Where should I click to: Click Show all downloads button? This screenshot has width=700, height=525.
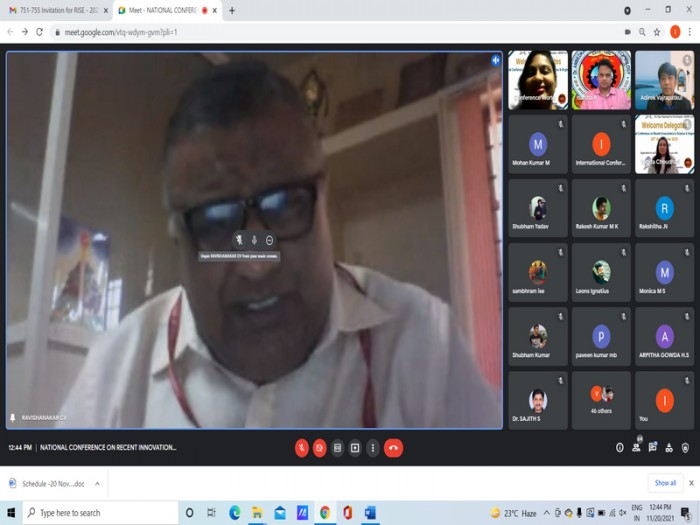click(665, 483)
